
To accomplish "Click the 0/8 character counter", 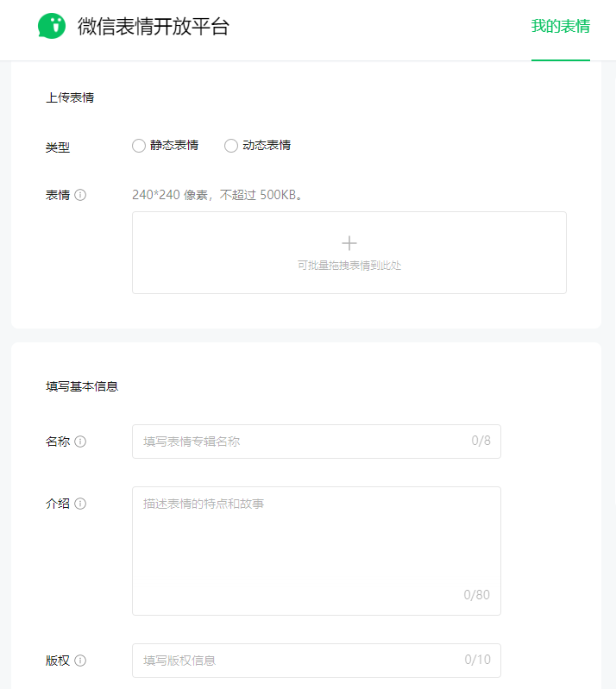I will click(x=481, y=441).
